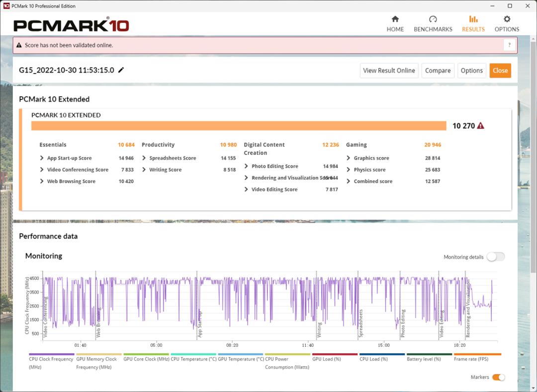This screenshot has width=537, height=392.
Task: Open the Home icon in navigation
Action: point(395,19)
